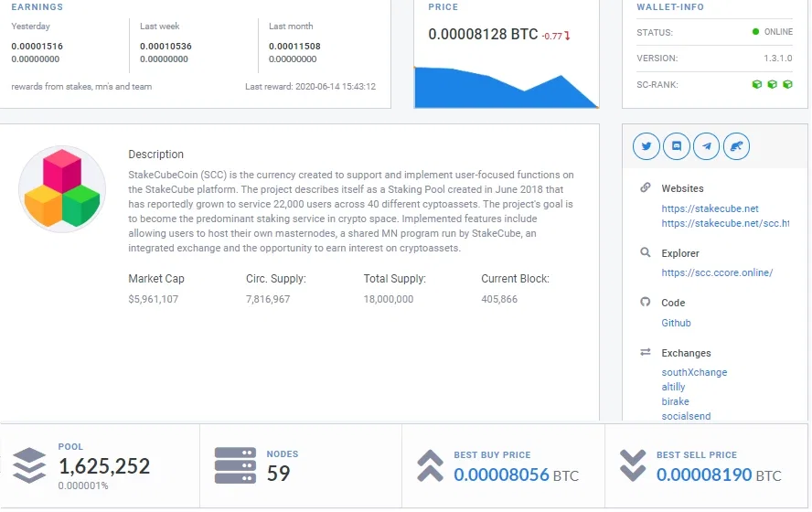Click the best sell price down-chevrons icon
Viewport: 812px width, 512px height.
point(633,466)
